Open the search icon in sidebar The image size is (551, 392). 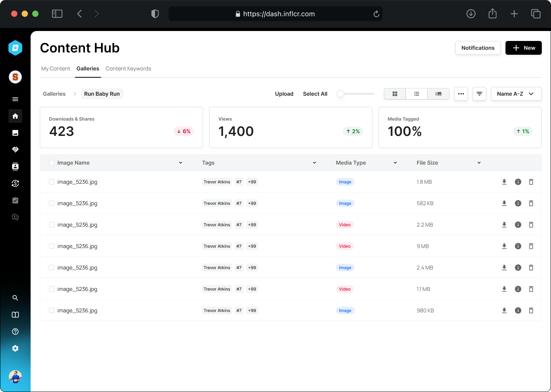[15, 298]
